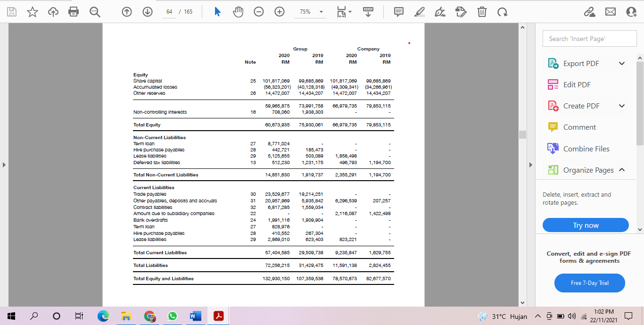Click the document scrollbar down arrow
Viewport: 644px width, 325px height.
pos(522,302)
